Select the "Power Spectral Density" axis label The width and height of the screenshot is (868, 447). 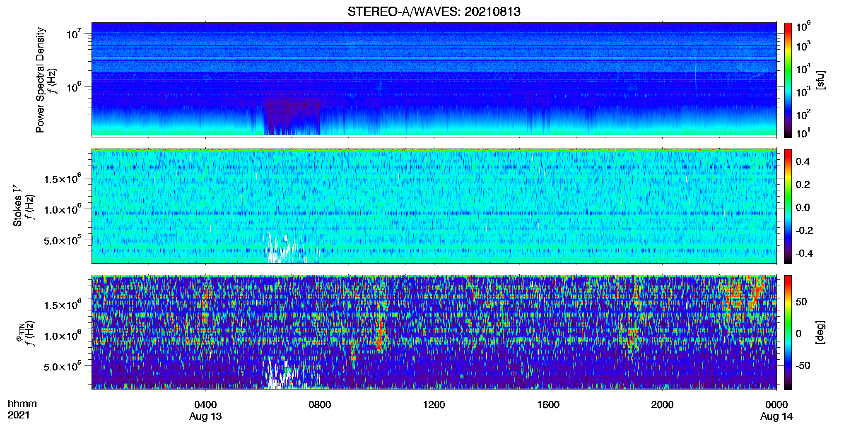pyautogui.click(x=40, y=80)
